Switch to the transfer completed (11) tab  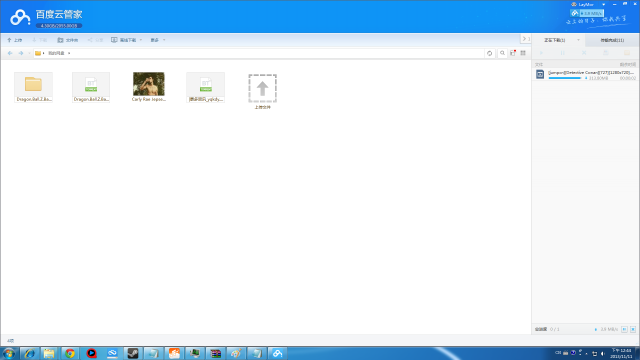(612, 40)
